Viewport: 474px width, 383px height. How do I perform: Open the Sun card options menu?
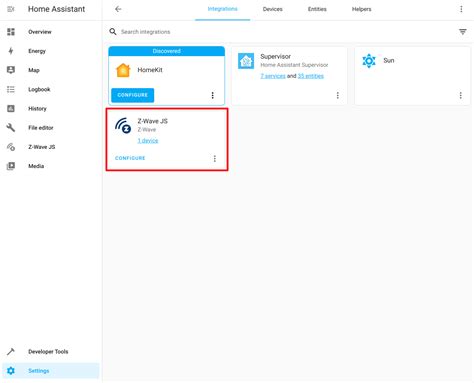pos(460,95)
